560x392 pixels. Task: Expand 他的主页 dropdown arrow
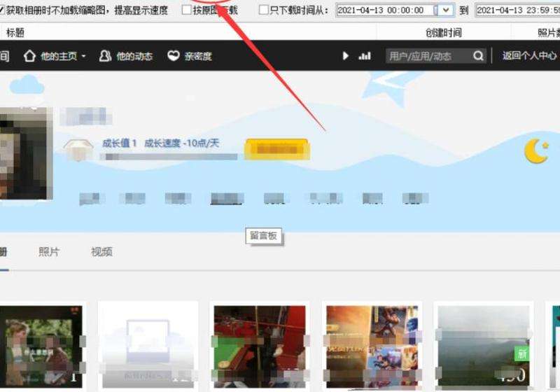pyautogui.click(x=83, y=57)
